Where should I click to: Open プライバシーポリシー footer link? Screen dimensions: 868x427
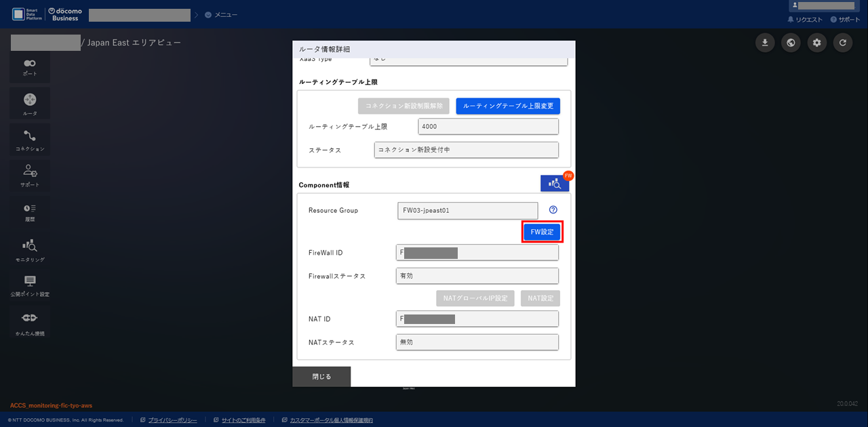pos(172,420)
